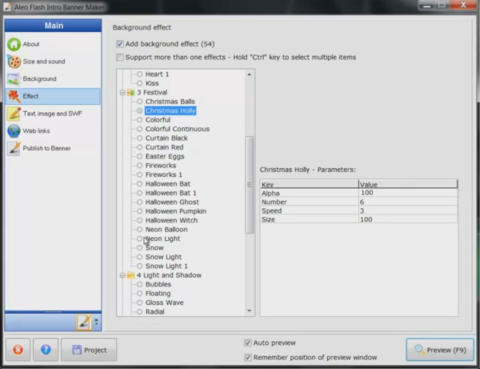Collapse the 3 Festival tree folder
The width and height of the screenshot is (480, 369).
click(122, 93)
